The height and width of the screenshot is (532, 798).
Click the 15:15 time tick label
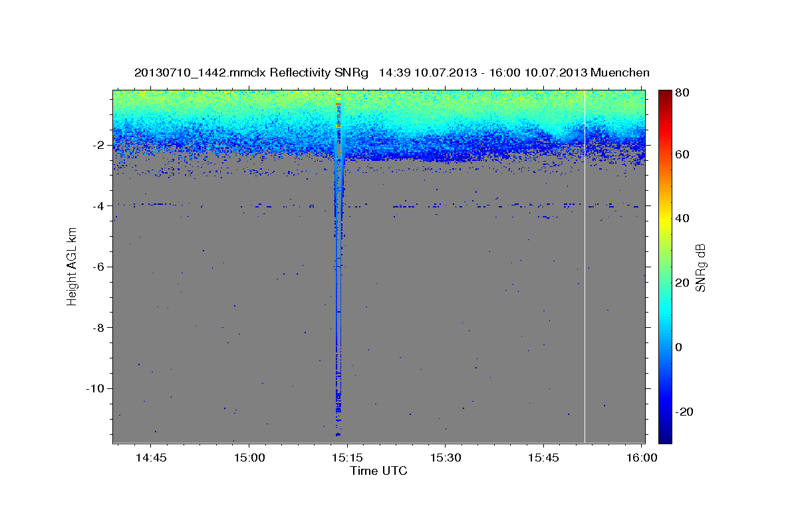pos(347,458)
